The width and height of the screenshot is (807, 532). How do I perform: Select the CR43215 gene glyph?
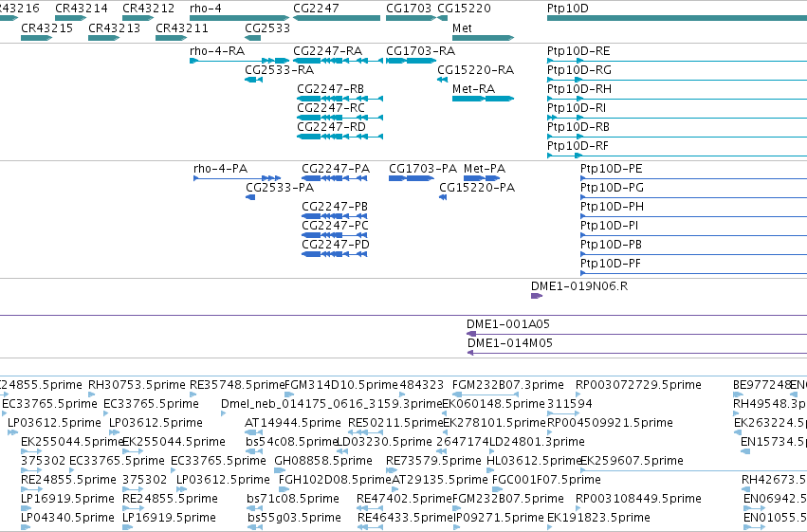[37, 38]
